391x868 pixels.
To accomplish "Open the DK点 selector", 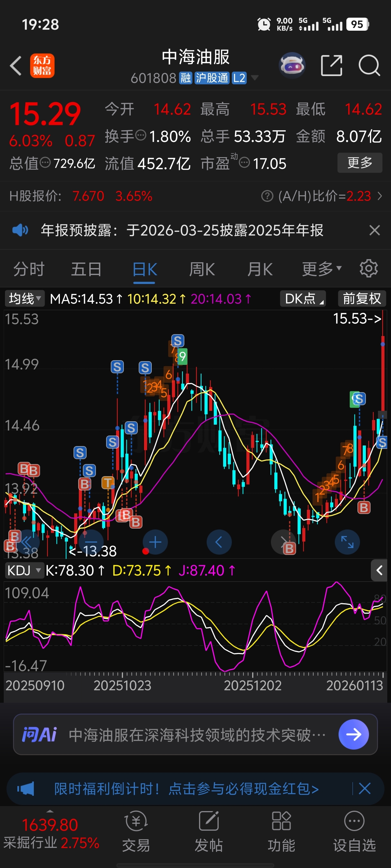I will click(303, 299).
